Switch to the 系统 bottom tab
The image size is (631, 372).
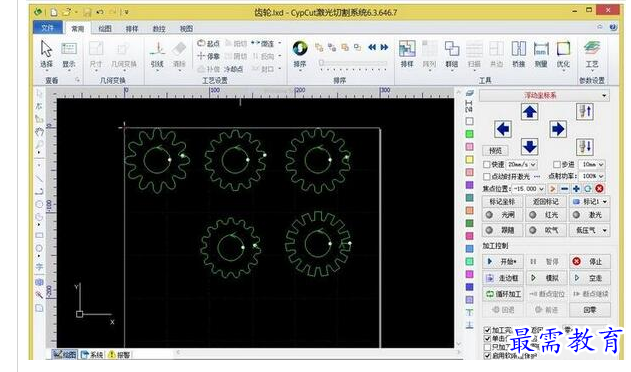[x=93, y=355]
